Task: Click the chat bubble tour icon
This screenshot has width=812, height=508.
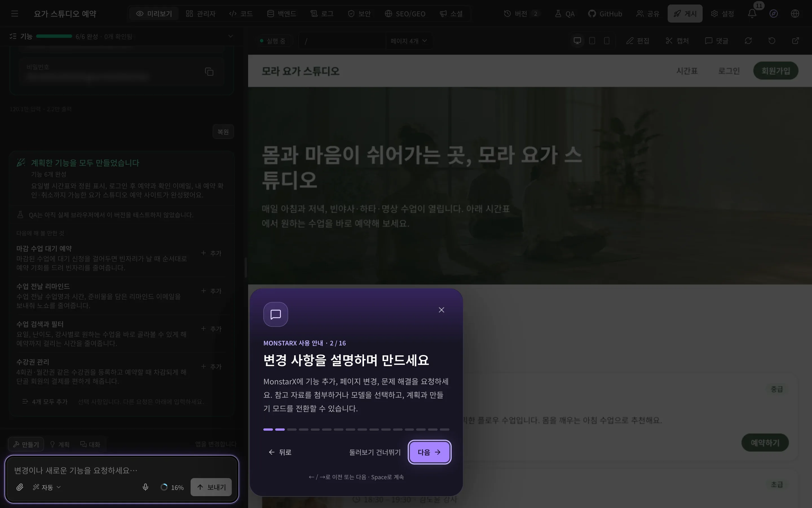Action: 275,314
